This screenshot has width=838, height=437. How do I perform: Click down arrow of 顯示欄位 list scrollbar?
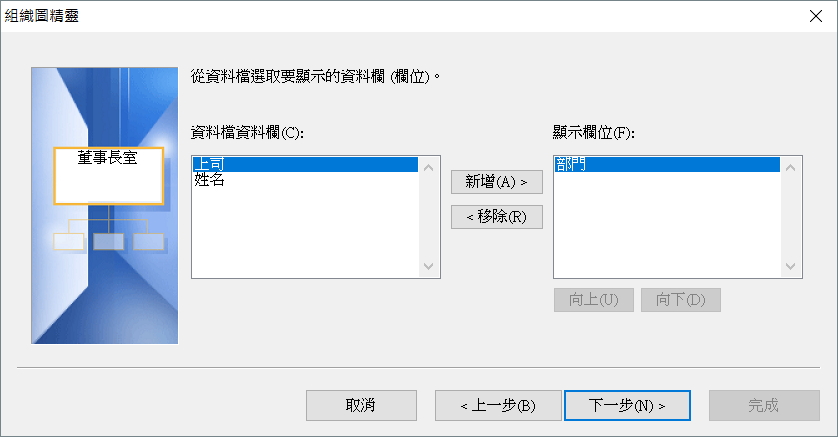pos(790,267)
